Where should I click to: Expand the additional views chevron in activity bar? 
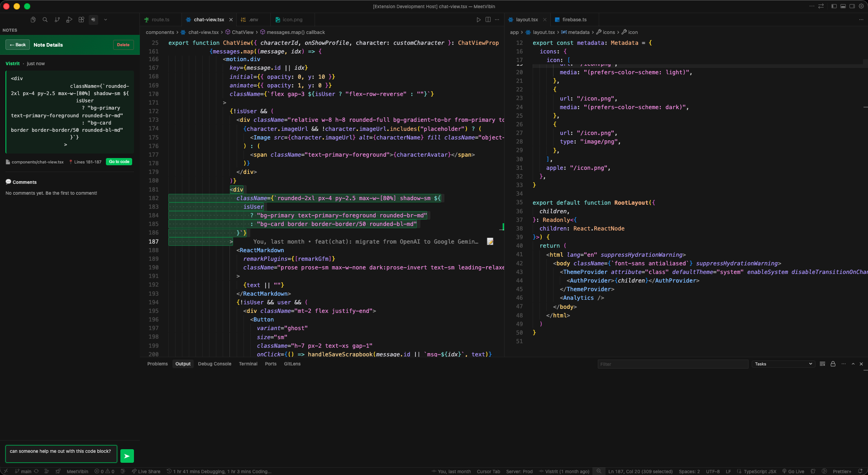(106, 19)
